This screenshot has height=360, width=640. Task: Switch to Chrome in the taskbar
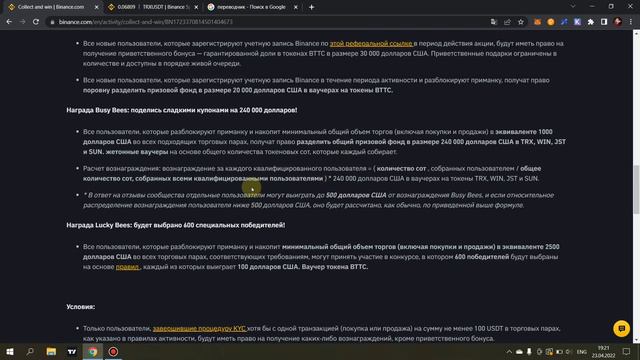(93, 351)
